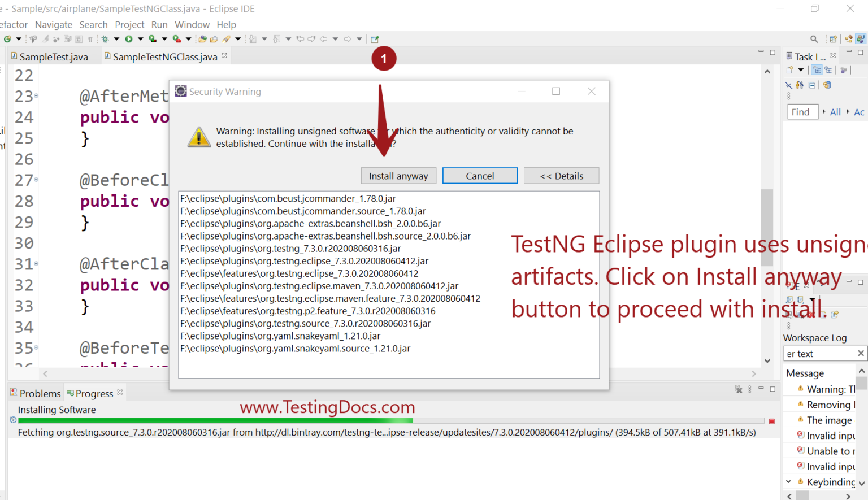Click the Install anyway button
Image resolution: width=868 pixels, height=500 pixels.
click(x=398, y=176)
